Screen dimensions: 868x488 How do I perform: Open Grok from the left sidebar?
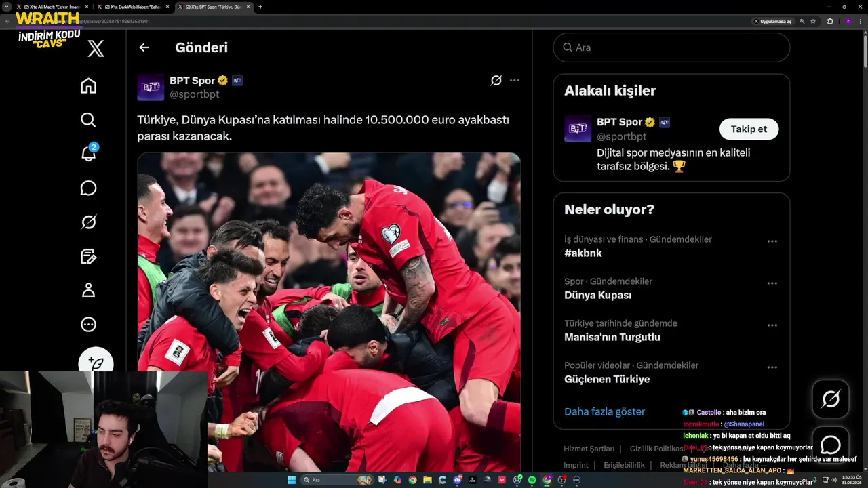tap(88, 222)
